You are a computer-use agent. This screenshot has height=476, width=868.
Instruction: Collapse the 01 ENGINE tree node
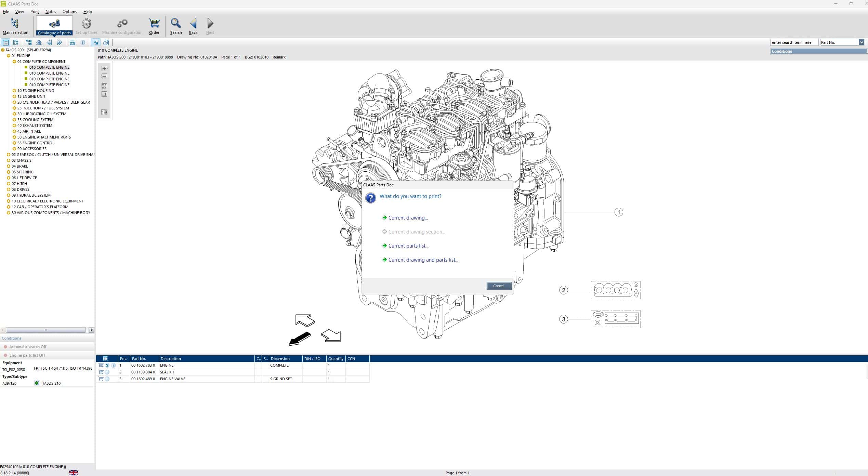[x=9, y=56]
